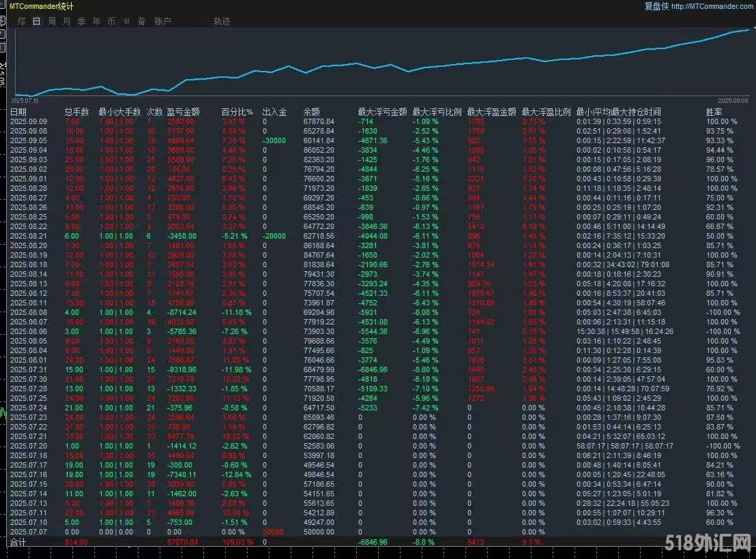
Task: Open the 月 monthly statistics tab
Action: tap(67, 21)
